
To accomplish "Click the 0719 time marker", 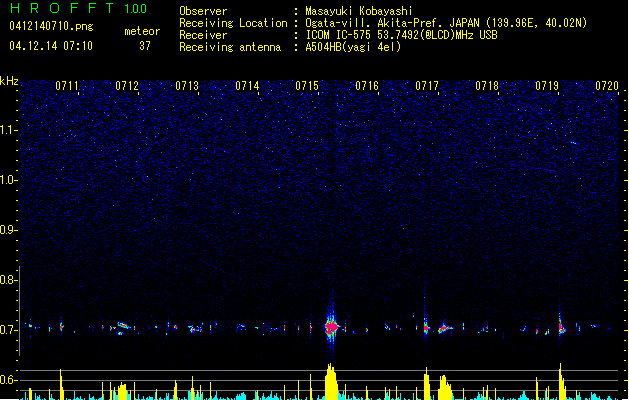I will point(547,86).
